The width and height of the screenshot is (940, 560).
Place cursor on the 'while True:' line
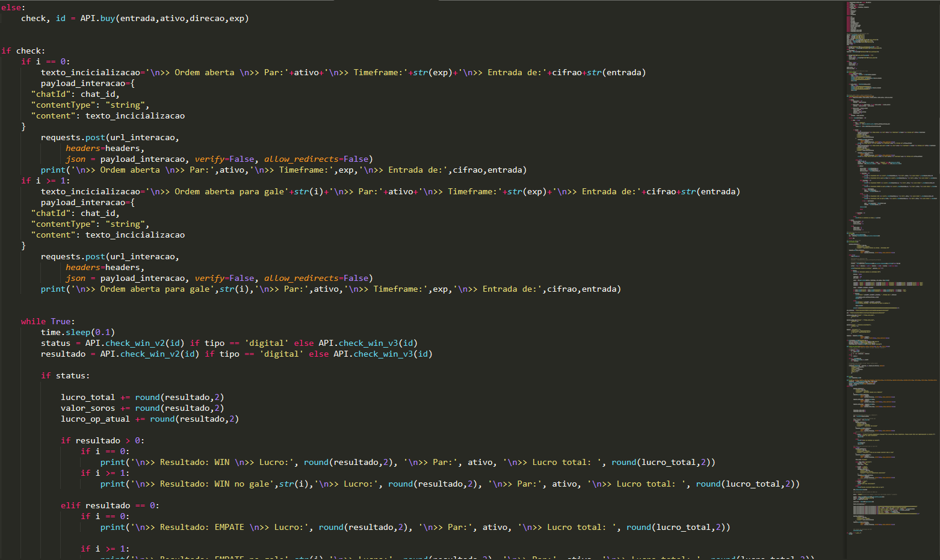(48, 322)
